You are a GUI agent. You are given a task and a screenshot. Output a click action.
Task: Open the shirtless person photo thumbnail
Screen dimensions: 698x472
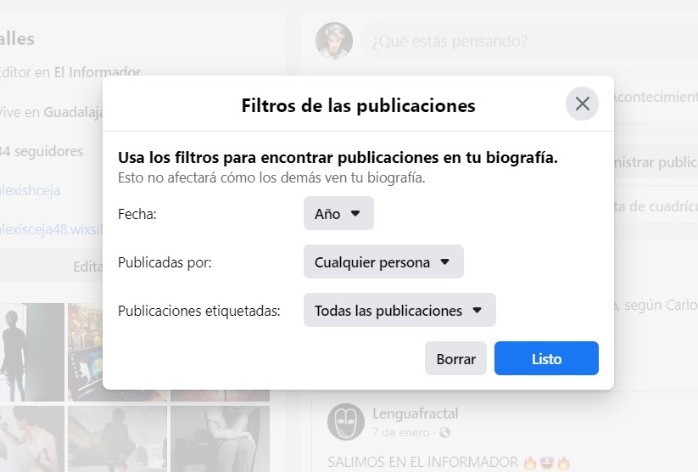tap(32, 438)
